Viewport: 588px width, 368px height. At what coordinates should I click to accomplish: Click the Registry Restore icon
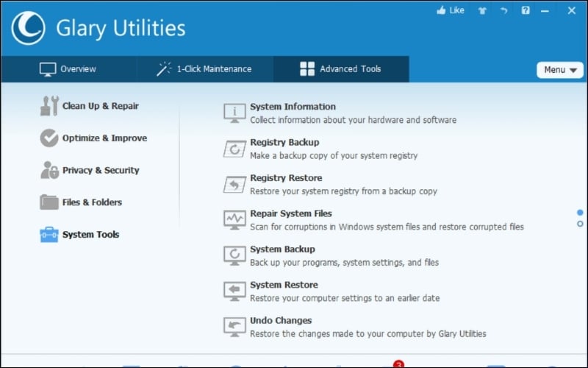[234, 185]
